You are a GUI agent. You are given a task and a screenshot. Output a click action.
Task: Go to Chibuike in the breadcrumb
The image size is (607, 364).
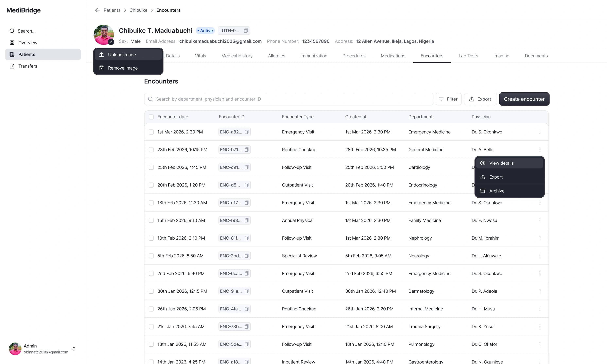tap(138, 10)
